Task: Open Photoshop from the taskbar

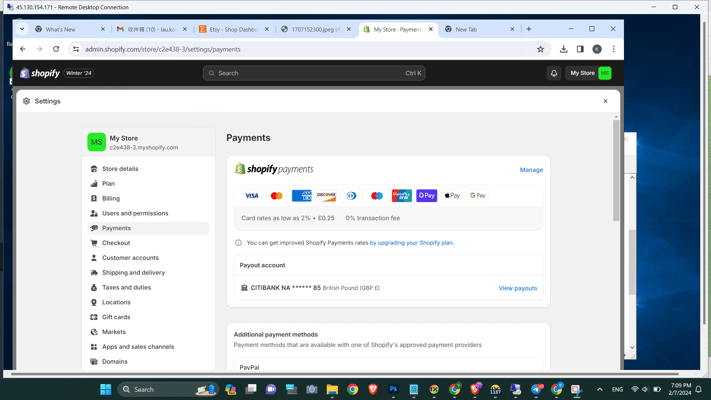Action: coord(393,389)
